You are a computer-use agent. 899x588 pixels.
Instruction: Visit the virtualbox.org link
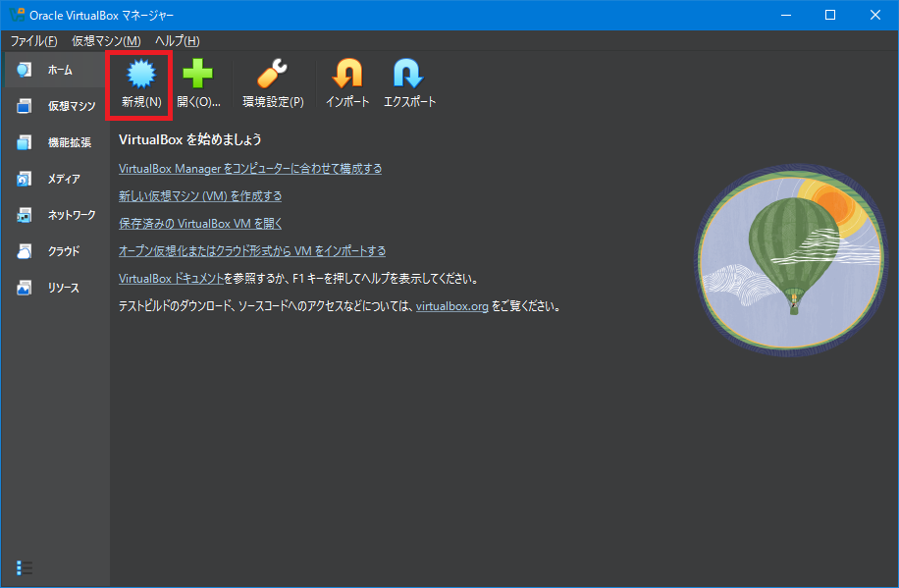451,306
